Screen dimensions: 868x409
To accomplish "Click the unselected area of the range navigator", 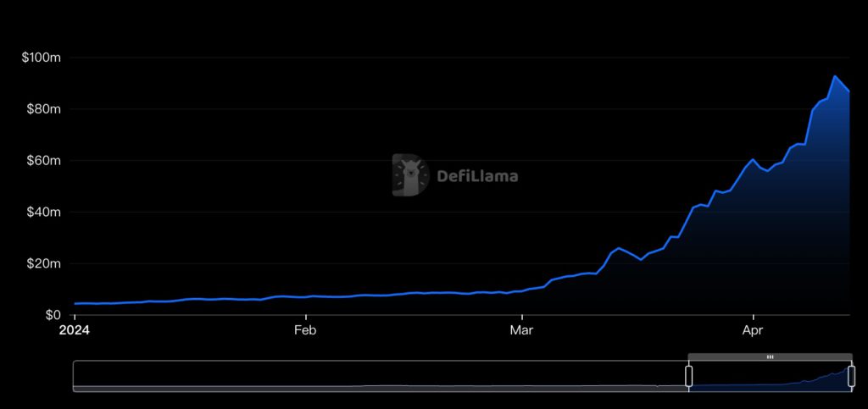I will click(x=381, y=376).
